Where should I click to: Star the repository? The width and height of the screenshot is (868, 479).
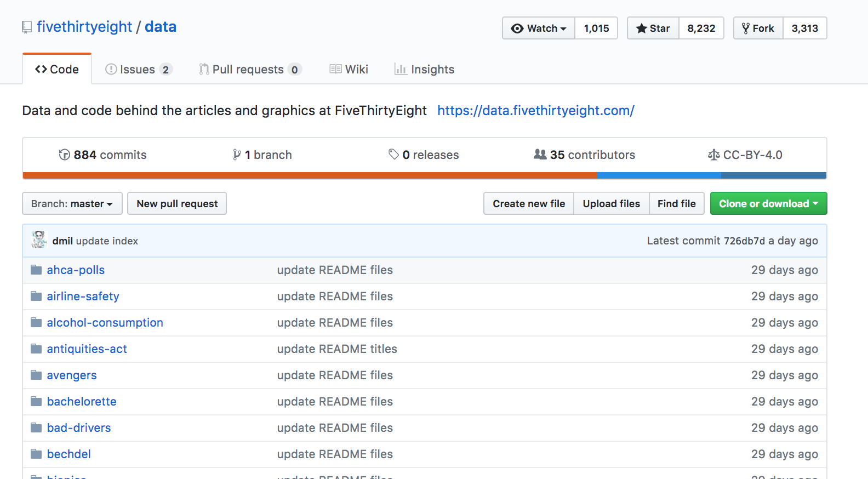coord(653,28)
